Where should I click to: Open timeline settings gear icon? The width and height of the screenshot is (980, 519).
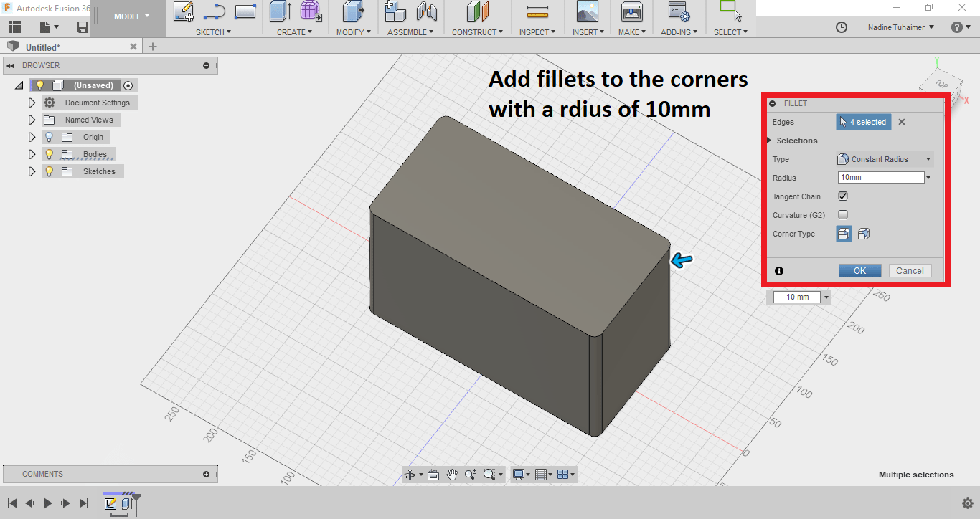tap(967, 503)
